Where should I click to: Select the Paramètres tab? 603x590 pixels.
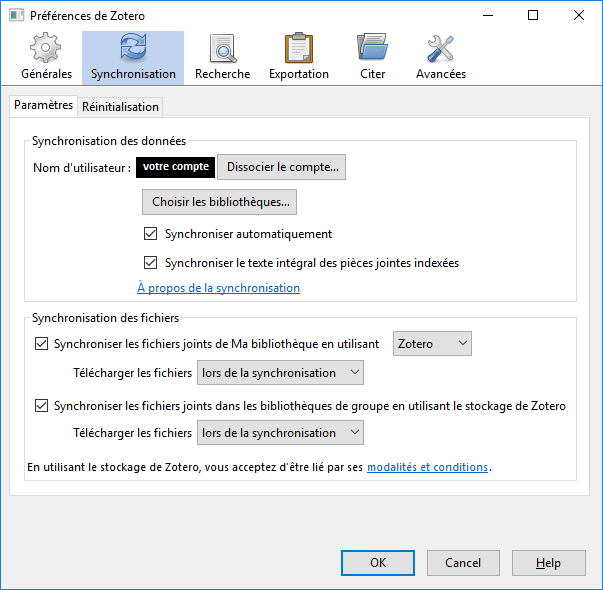[44, 105]
